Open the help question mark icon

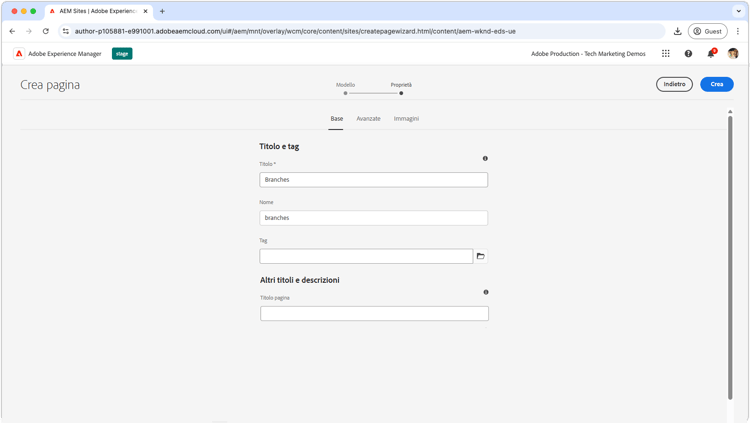coord(688,54)
